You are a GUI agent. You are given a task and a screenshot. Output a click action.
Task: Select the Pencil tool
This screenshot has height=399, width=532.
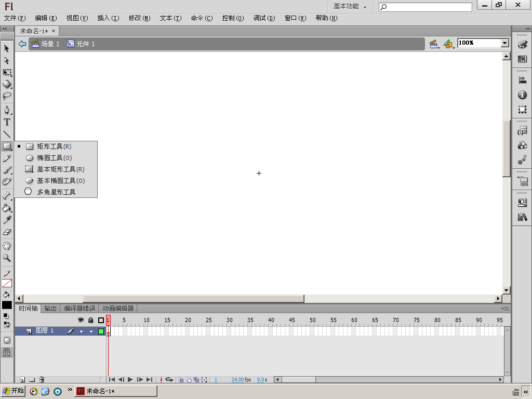(x=7, y=158)
